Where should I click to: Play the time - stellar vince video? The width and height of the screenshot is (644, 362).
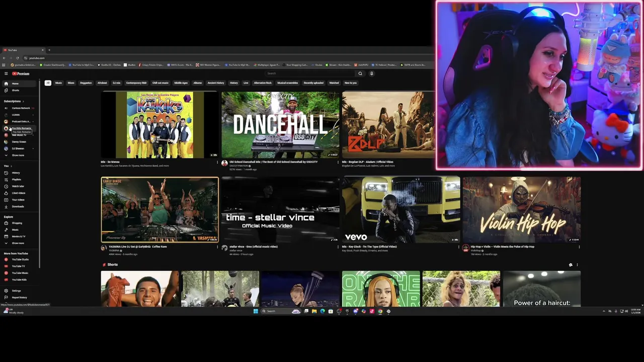280,210
